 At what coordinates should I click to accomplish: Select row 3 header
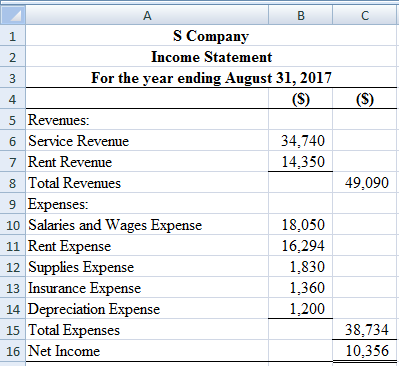point(13,78)
